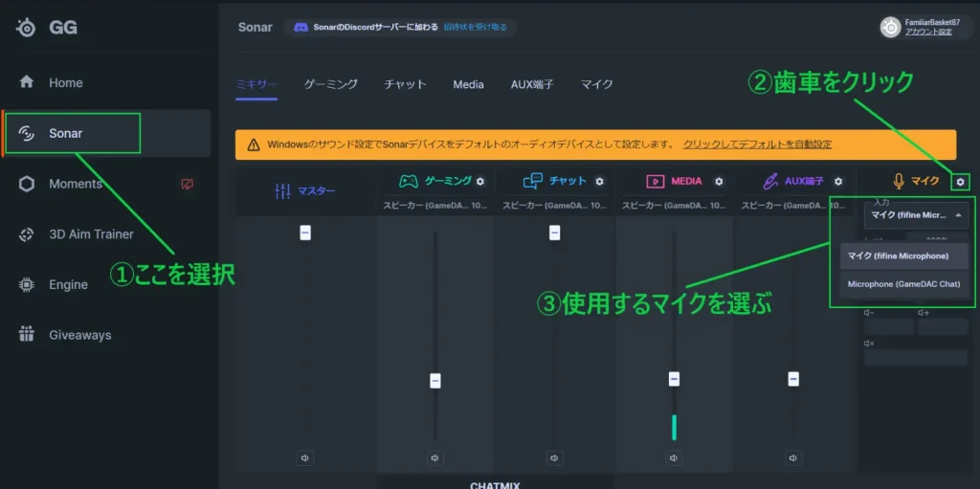Switch to the チャット tab
The height and width of the screenshot is (489, 980).
click(x=405, y=84)
